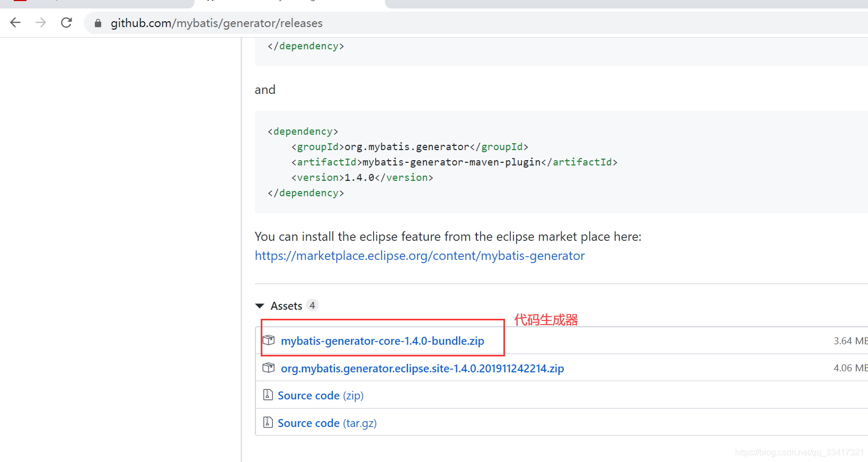
Task: Reload the GitHub releases page
Action: [x=66, y=23]
